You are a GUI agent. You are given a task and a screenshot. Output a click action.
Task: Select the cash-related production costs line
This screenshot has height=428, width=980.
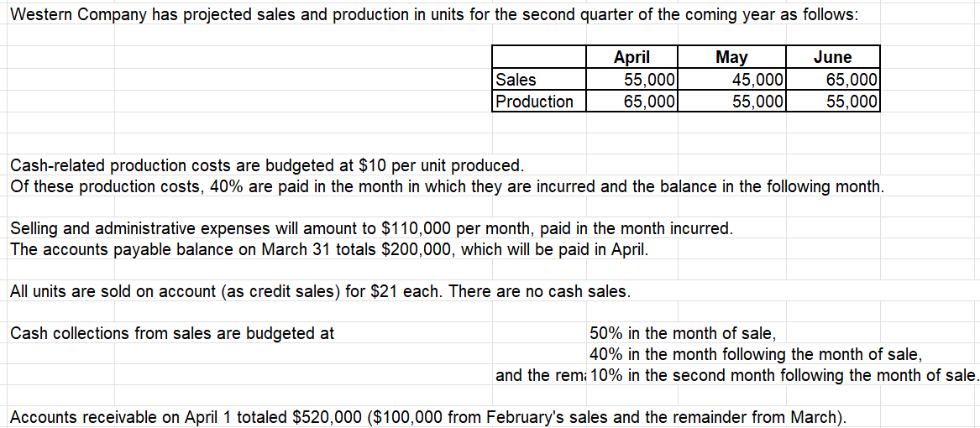pos(267,164)
